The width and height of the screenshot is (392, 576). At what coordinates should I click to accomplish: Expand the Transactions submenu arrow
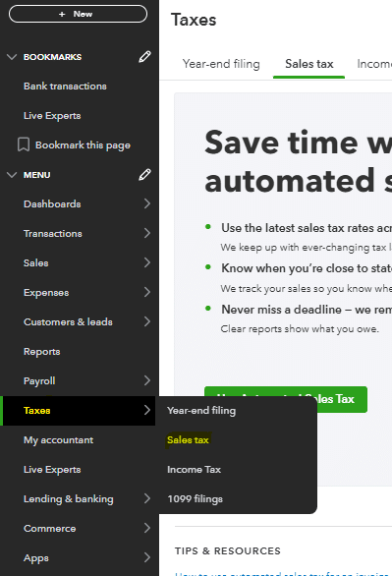(x=147, y=233)
